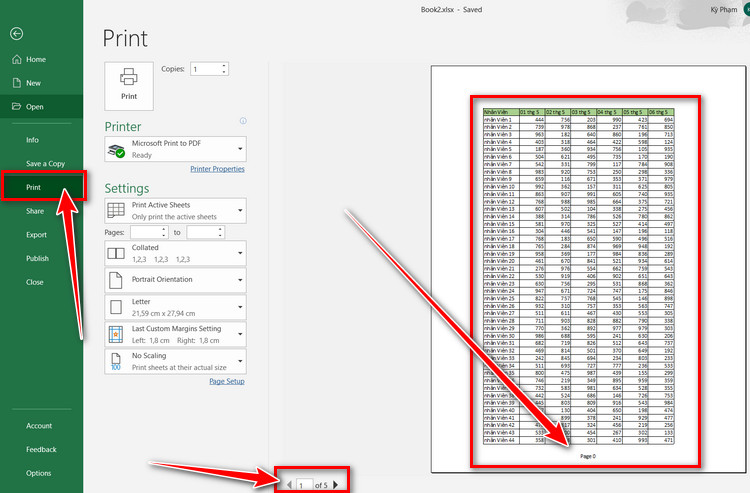The width and height of the screenshot is (750, 493).
Task: Open the Page Setup link
Action: point(227,381)
